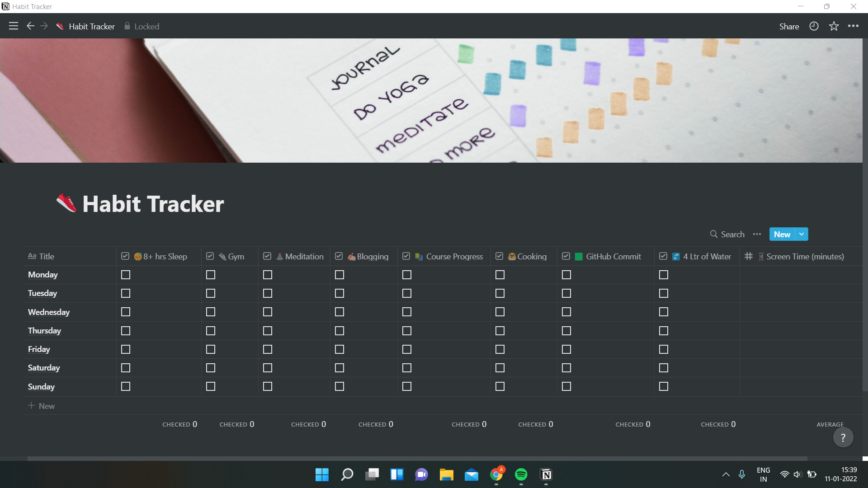
Task: Click the blue New button
Action: (782, 234)
